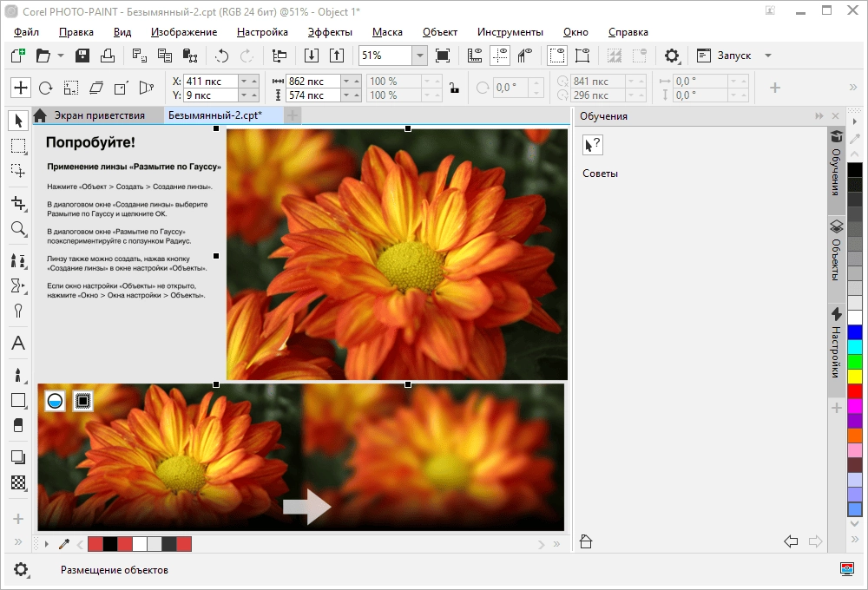The height and width of the screenshot is (590, 868).
Task: Expand the Запуск launcher dropdown arrow
Action: 768,56
